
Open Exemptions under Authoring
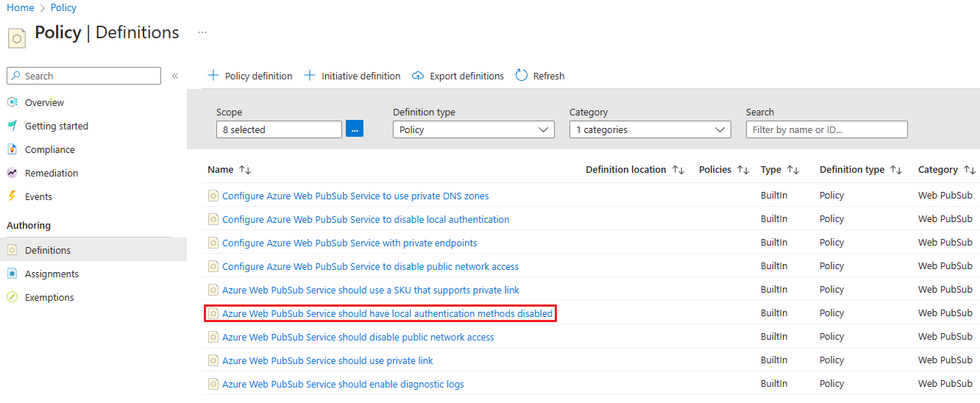coord(49,297)
